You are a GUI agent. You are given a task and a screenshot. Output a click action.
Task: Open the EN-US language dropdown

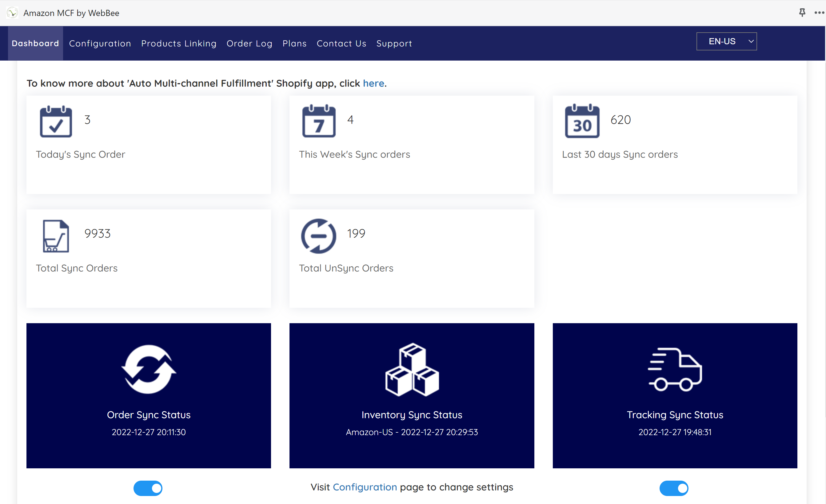point(726,41)
